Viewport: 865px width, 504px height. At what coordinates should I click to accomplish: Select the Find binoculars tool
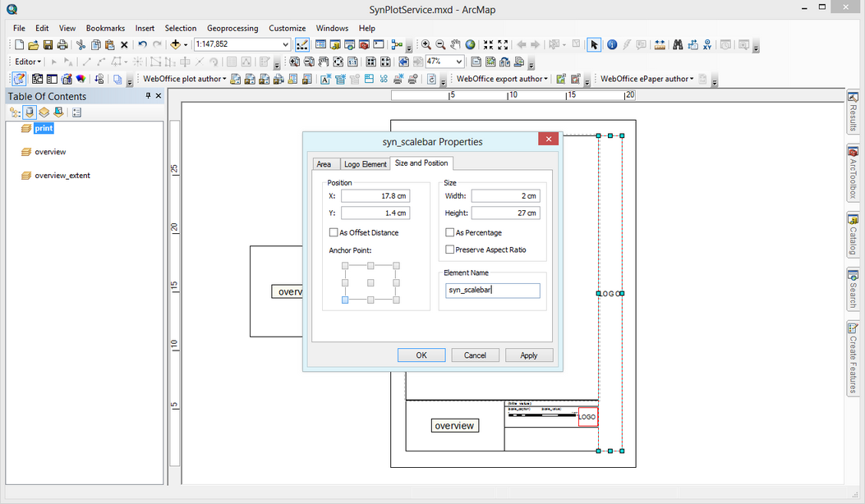pyautogui.click(x=678, y=45)
